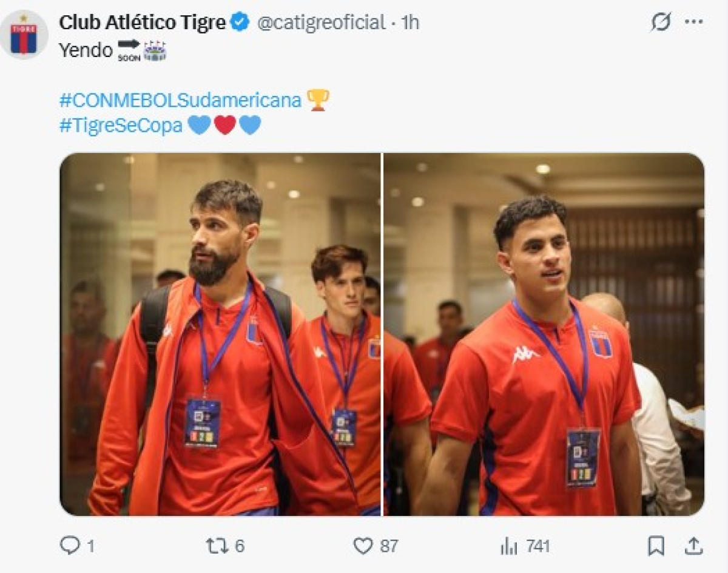Click the like count of 87

tap(389, 546)
